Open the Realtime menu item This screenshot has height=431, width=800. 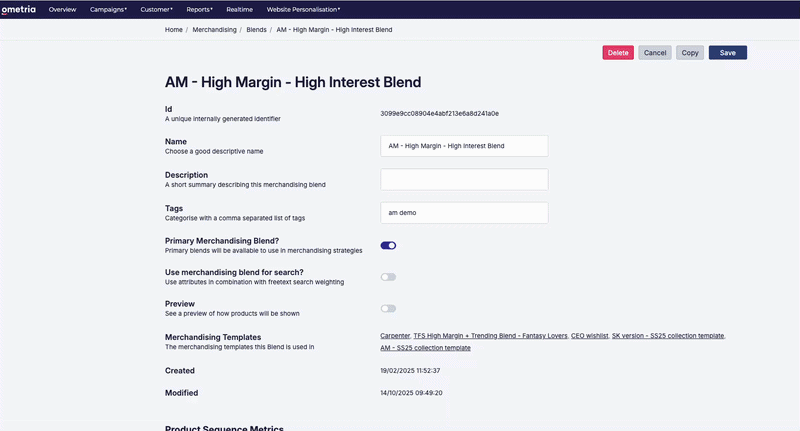click(x=239, y=9)
